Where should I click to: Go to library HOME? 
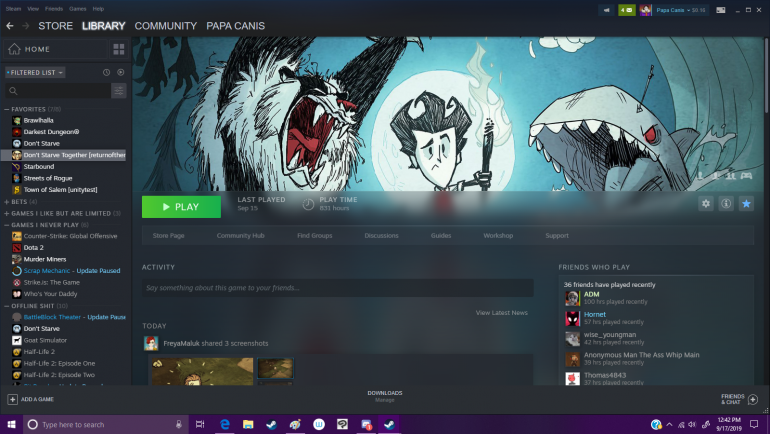[x=55, y=49]
